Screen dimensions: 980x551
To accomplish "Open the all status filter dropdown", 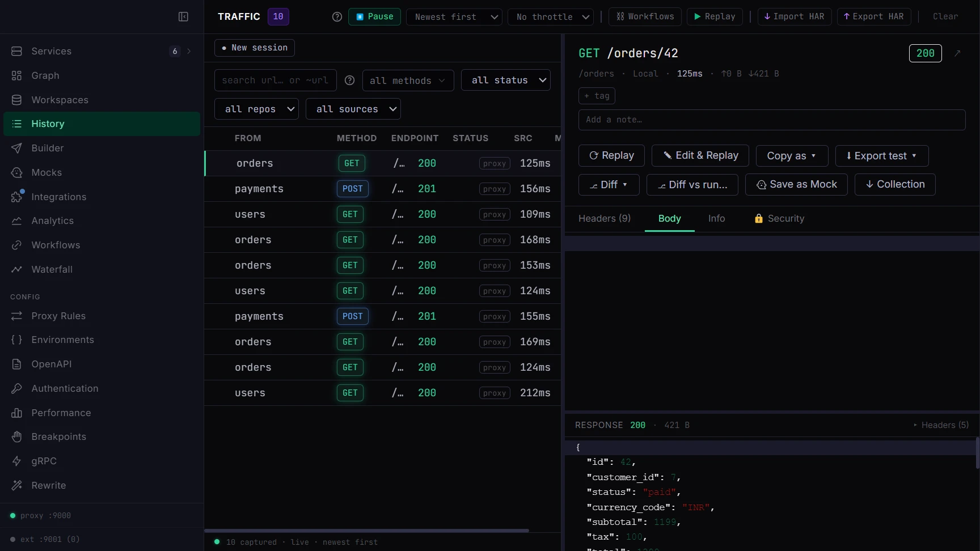I will tap(506, 80).
